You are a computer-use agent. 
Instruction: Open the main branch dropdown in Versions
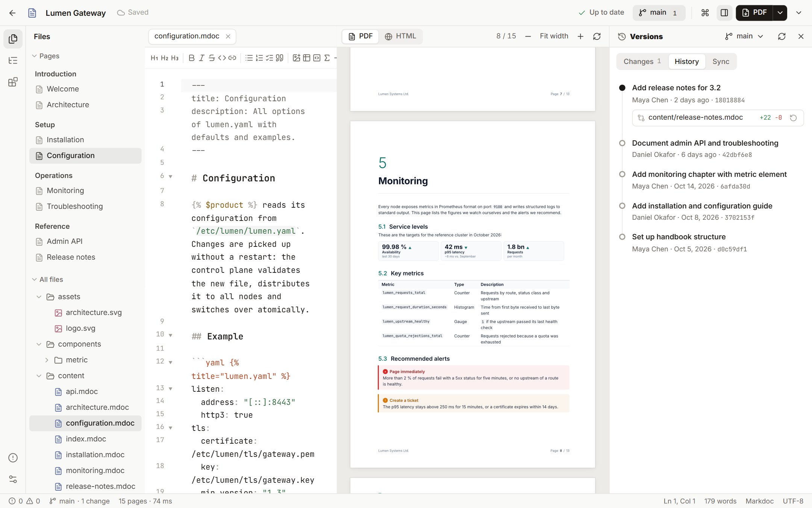tap(744, 36)
